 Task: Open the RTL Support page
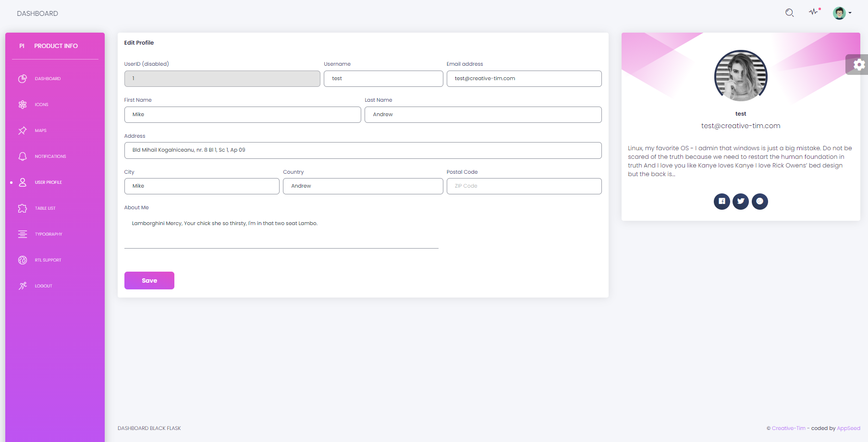coord(48,260)
